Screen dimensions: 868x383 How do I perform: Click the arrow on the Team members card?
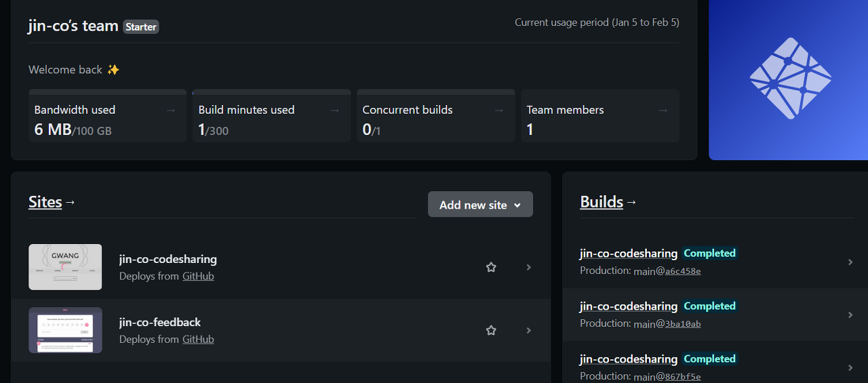pyautogui.click(x=663, y=110)
